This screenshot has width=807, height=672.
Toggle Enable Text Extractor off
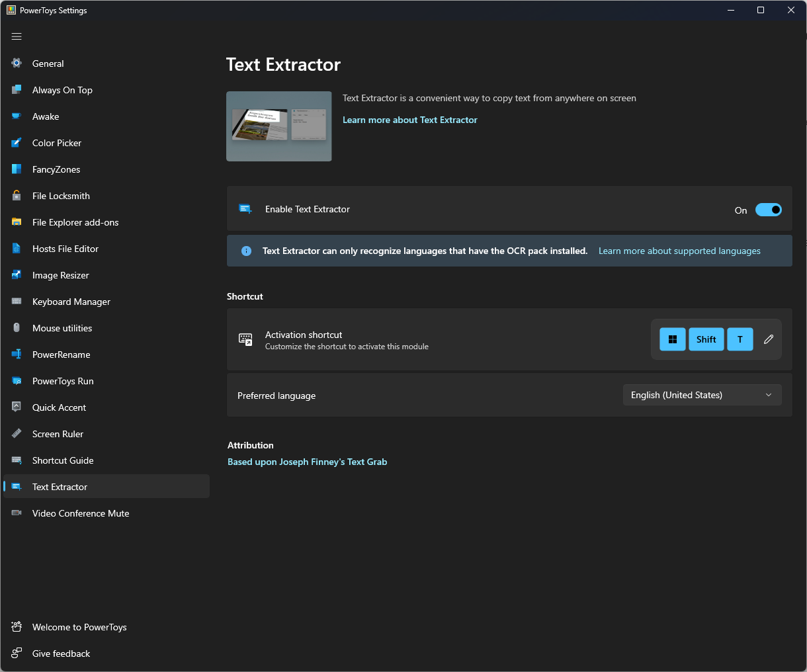point(768,210)
